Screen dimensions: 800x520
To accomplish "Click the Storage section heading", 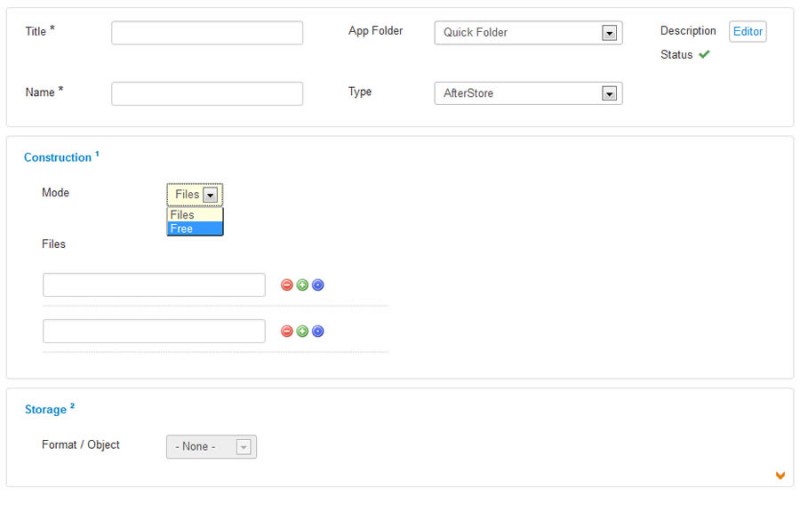I will [x=45, y=409].
